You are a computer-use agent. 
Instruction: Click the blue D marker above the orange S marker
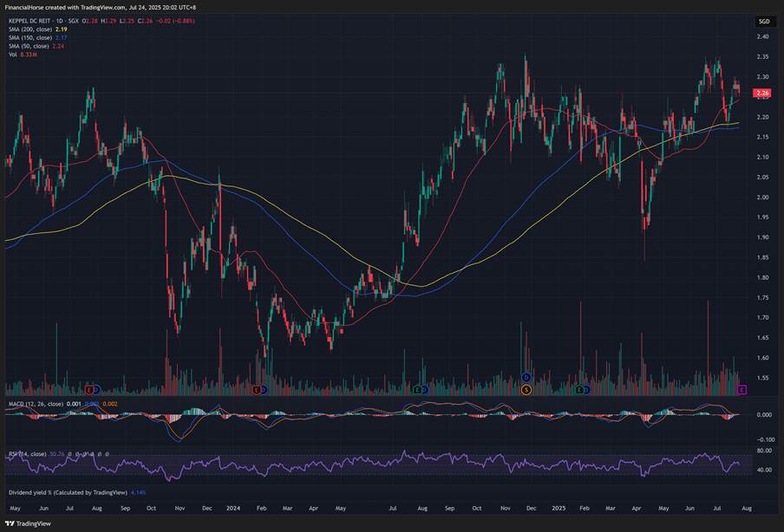526,377
